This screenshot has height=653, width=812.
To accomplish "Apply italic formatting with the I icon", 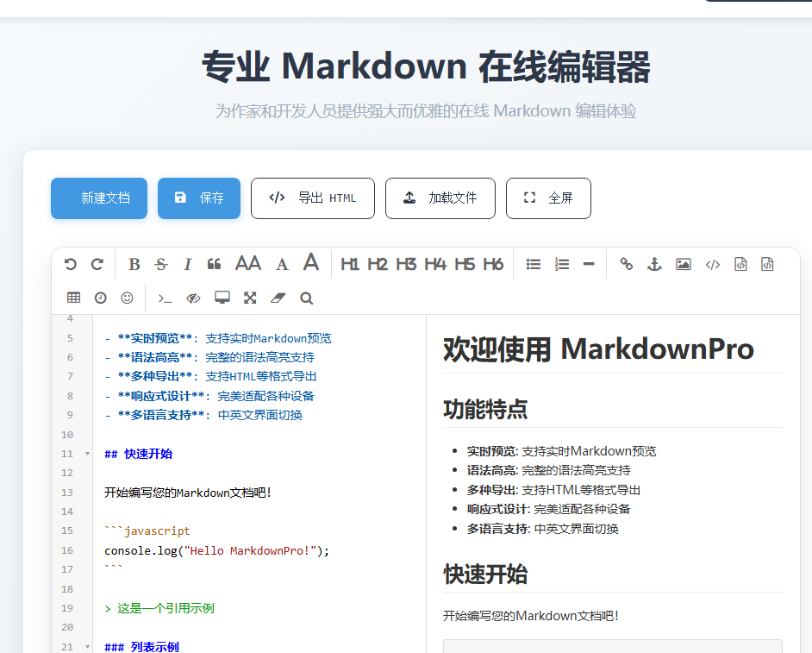I will 187,264.
